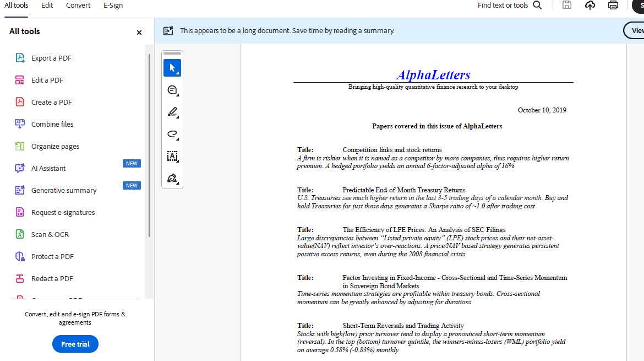644x361 pixels.
Task: Click the summary banner icon
Action: pyautogui.click(x=168, y=31)
